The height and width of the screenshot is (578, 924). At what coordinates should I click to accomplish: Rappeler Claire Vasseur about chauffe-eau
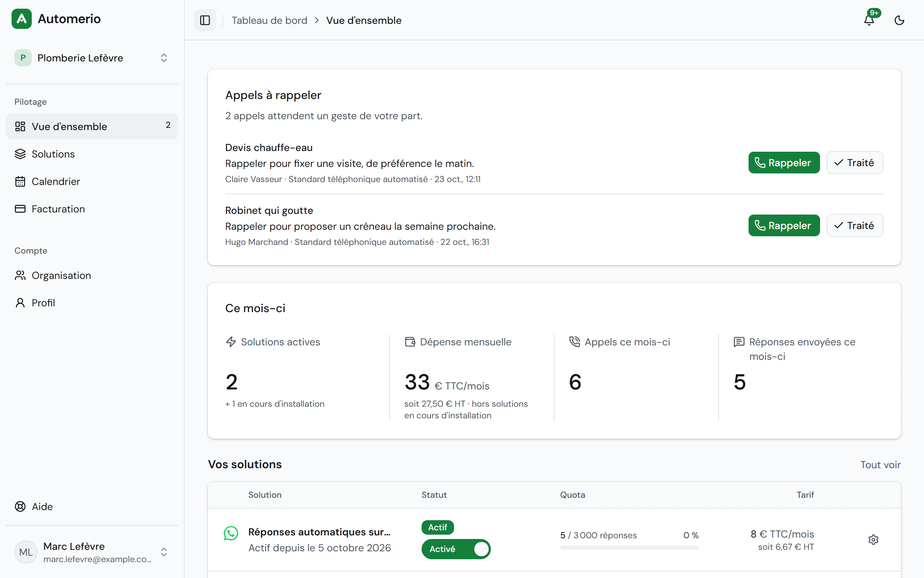tap(784, 163)
